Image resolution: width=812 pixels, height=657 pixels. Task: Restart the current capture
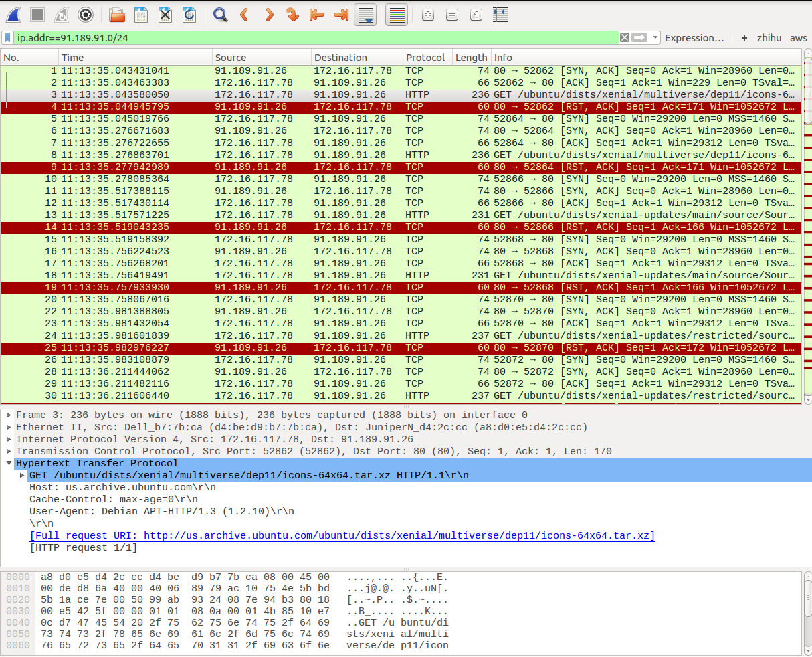[62, 15]
